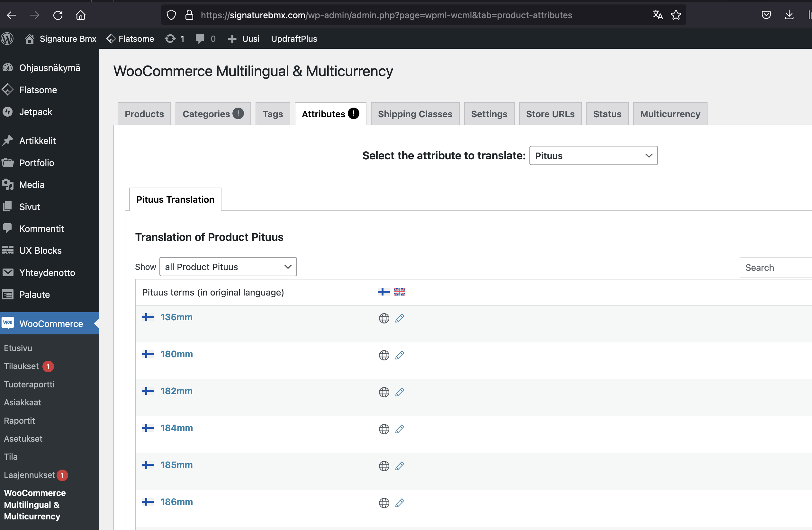The image size is (812, 530).
Task: Visit the Signature Bmx site
Action: (61, 39)
